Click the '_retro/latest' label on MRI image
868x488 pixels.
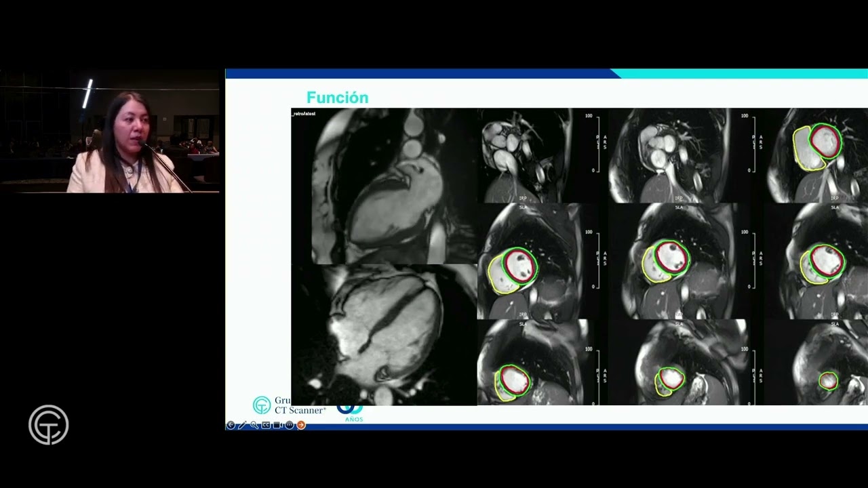pyautogui.click(x=303, y=113)
